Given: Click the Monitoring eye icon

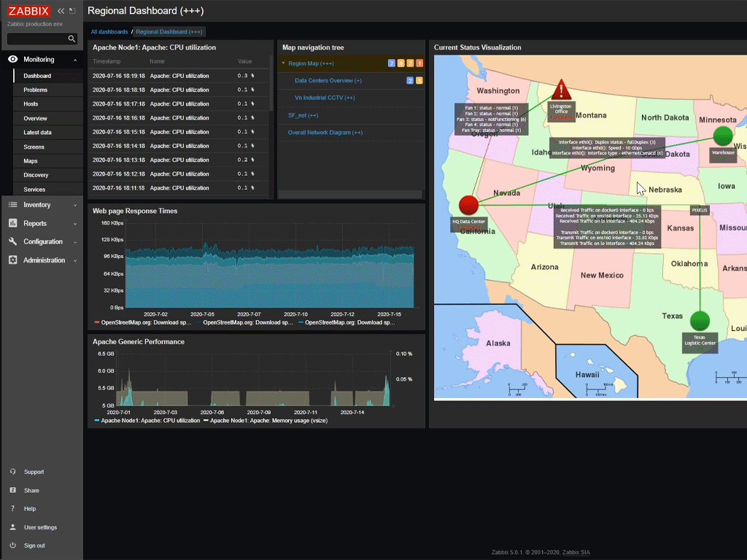Looking at the screenshot, I should pos(13,59).
